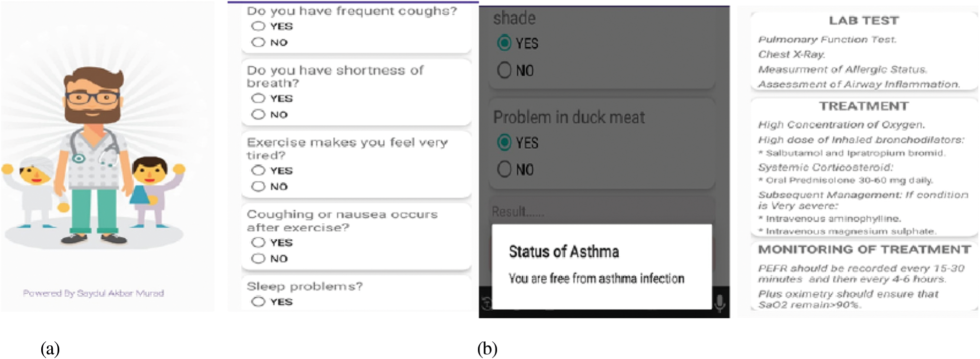Screen dimensions: 980x359
Task: Choose YES for exercise makes you tired
Action: coord(258,170)
